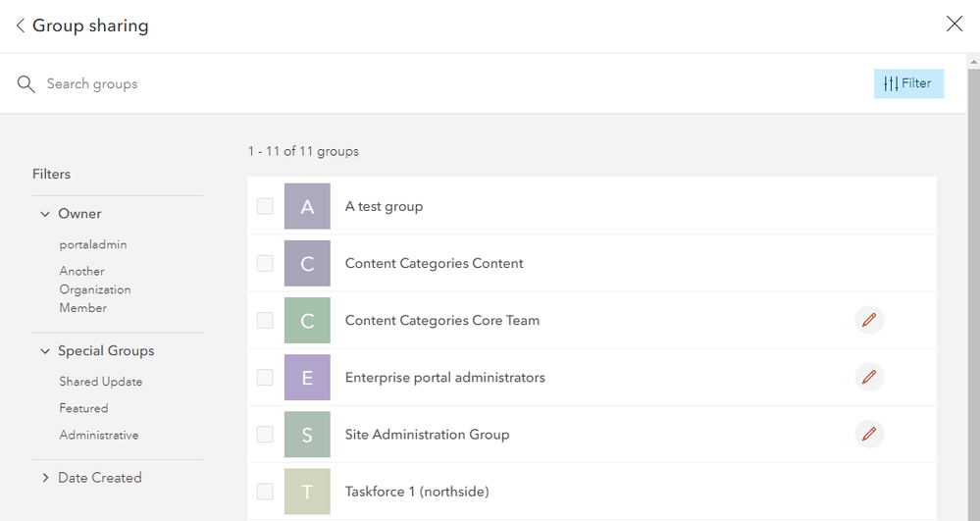Viewport: 980px width, 521px height.
Task: Click the pencil icon for Content Categories Core Team
Action: click(868, 320)
